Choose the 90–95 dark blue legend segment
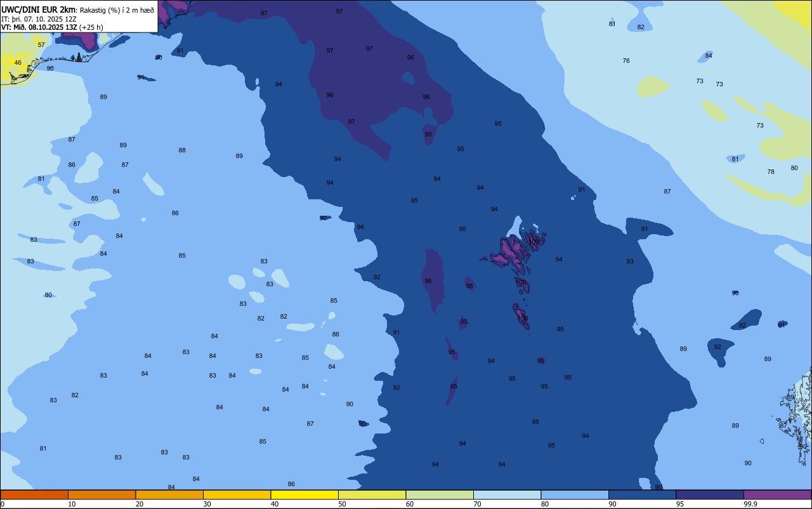 [x=642, y=494]
